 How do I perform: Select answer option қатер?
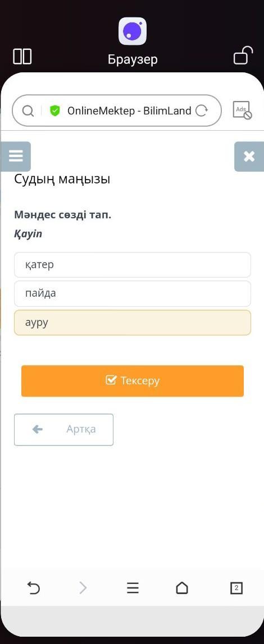tap(133, 265)
